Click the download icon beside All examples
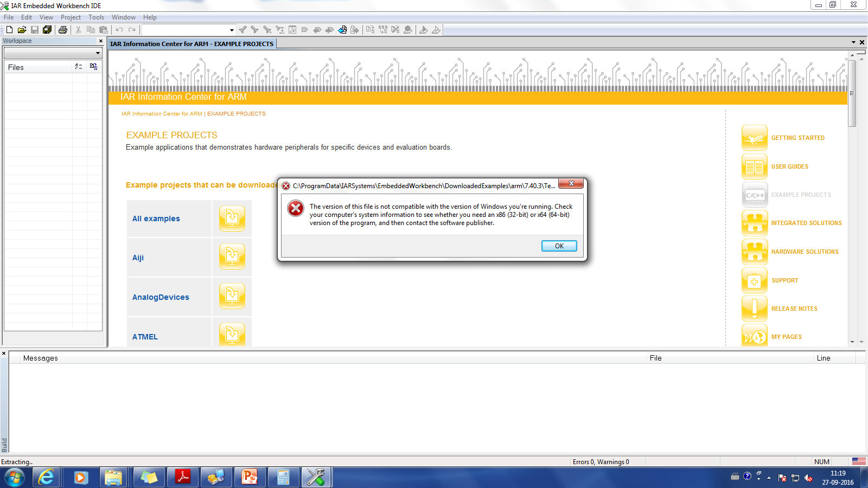 pyautogui.click(x=232, y=218)
